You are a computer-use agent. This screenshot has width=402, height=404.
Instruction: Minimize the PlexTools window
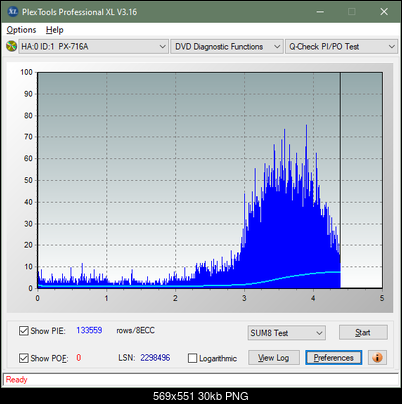[x=320, y=12]
